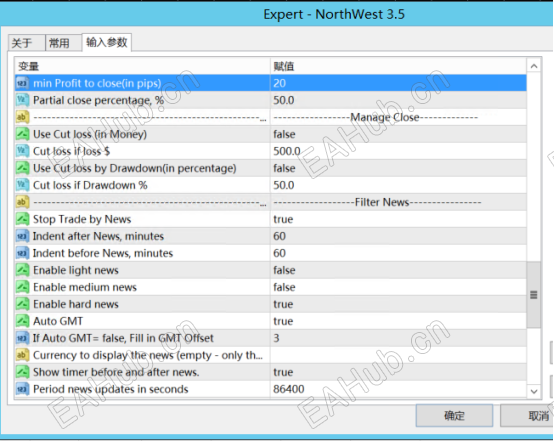Click the bool icon beside Use Cut loss (in Money)
The width and height of the screenshot is (554, 442).
pyautogui.click(x=22, y=134)
